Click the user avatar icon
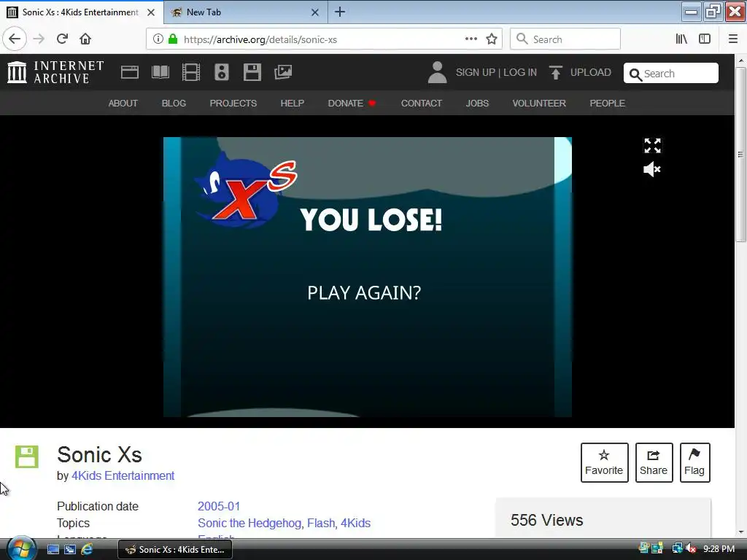 [x=437, y=72]
